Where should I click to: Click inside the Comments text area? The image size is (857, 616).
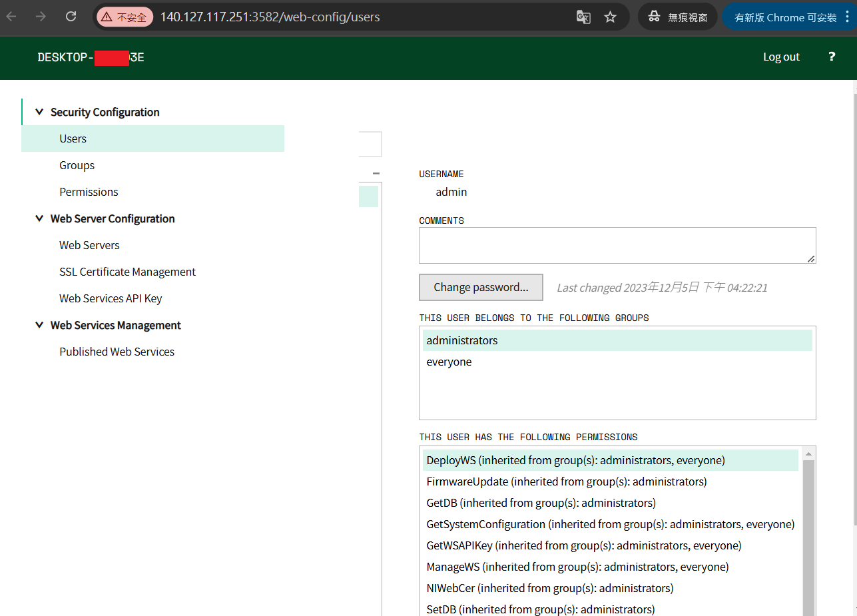[x=617, y=245]
